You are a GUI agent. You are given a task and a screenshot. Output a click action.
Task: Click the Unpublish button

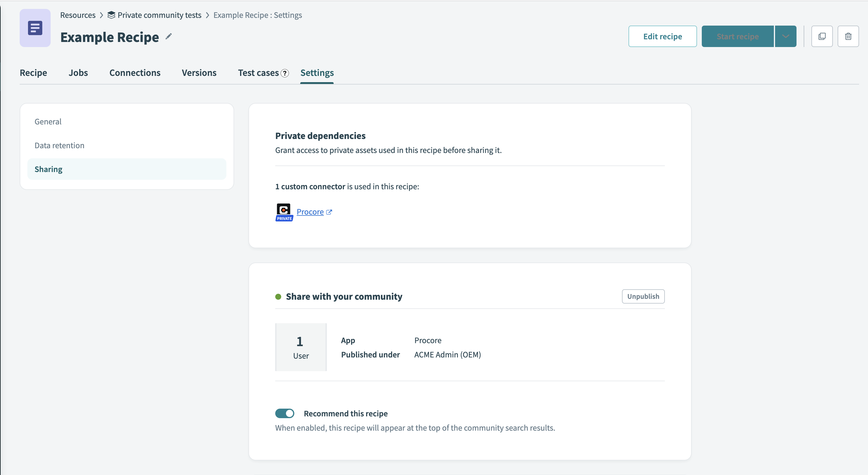coord(643,296)
